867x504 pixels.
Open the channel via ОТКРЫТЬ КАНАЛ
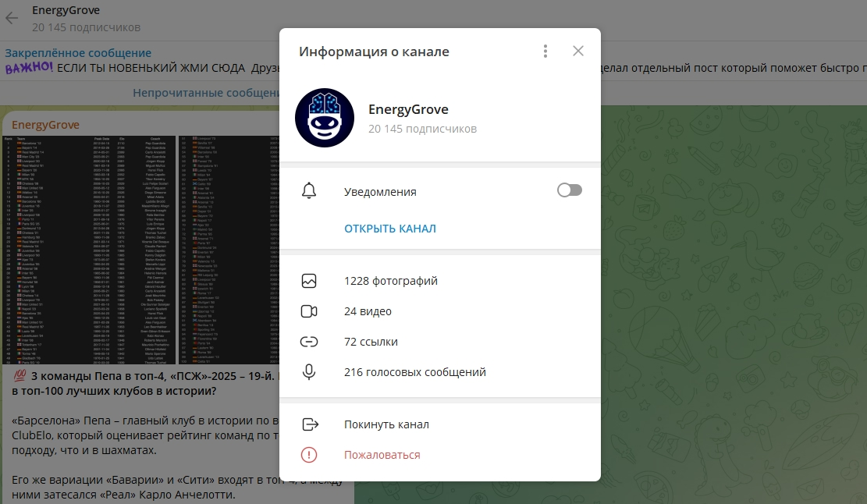click(x=390, y=228)
